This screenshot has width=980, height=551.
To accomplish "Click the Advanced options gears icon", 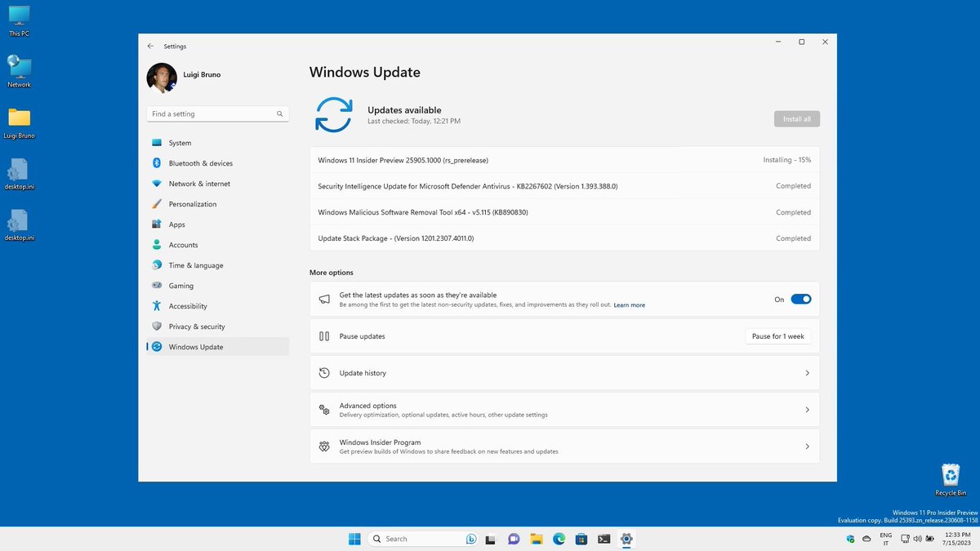I will click(x=324, y=410).
